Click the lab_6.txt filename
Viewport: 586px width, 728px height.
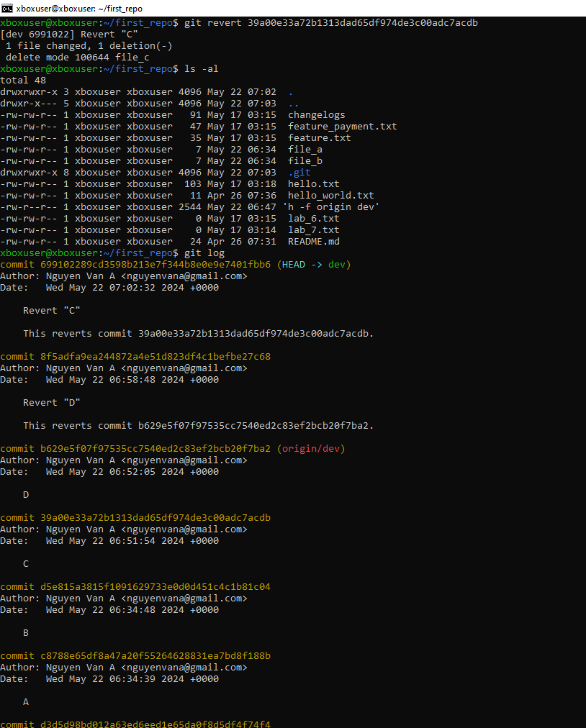313,219
